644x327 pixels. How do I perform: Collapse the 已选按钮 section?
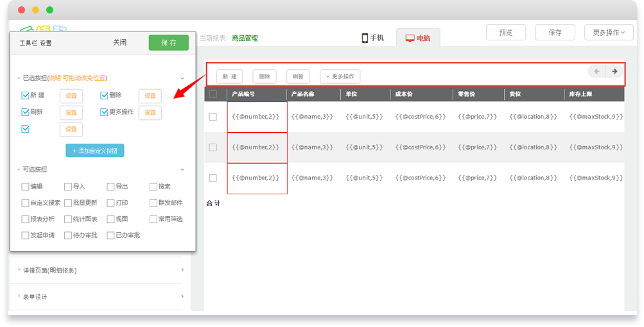click(x=182, y=78)
